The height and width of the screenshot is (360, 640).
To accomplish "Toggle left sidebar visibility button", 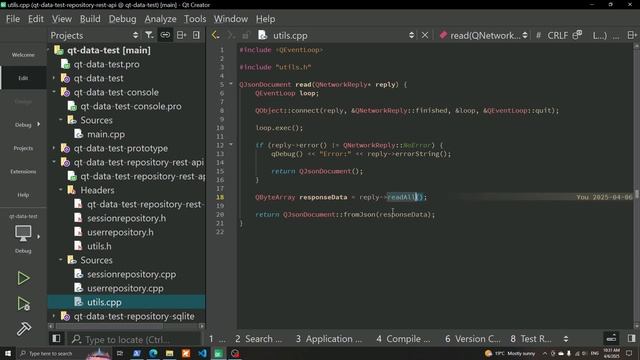I will point(56,338).
